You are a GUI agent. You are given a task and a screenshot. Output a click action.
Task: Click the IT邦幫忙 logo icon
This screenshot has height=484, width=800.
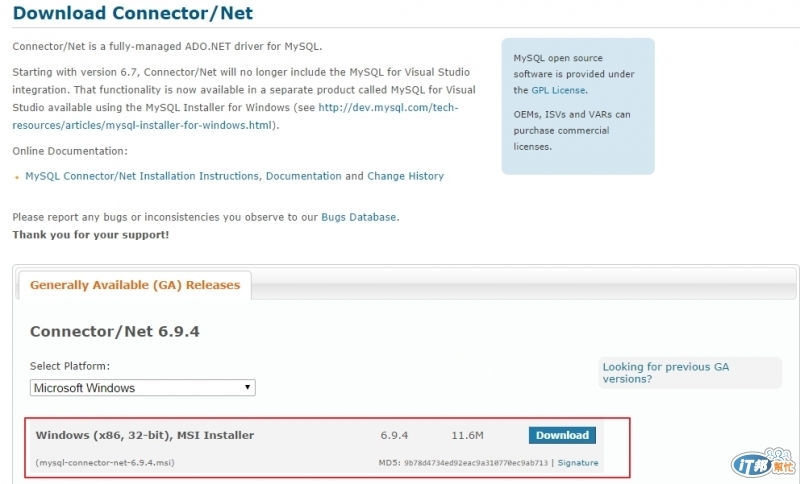762,461
